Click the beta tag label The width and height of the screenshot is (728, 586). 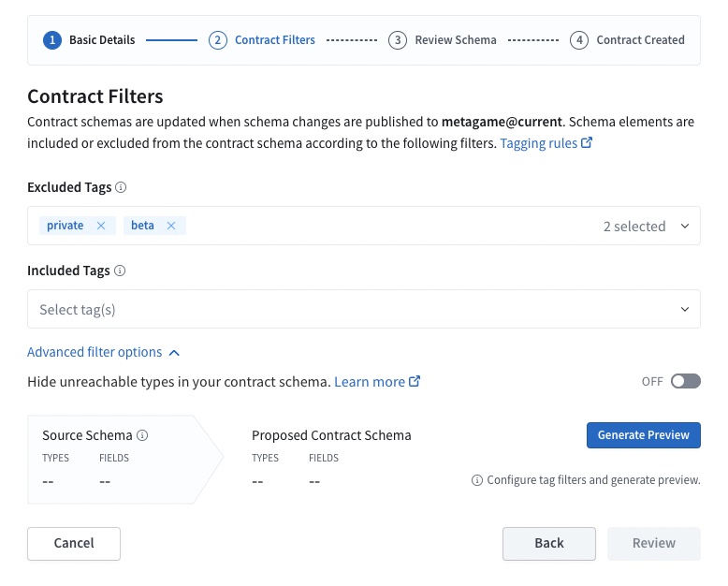[142, 226]
